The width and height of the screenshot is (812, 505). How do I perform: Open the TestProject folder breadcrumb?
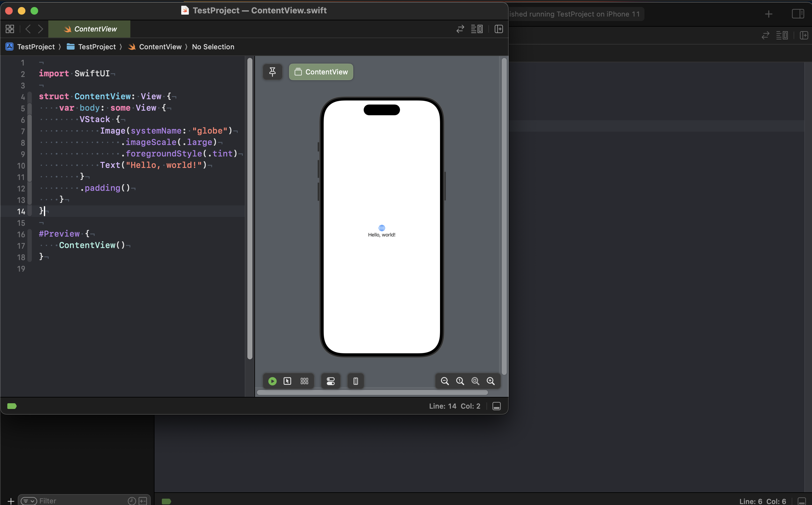(96, 47)
